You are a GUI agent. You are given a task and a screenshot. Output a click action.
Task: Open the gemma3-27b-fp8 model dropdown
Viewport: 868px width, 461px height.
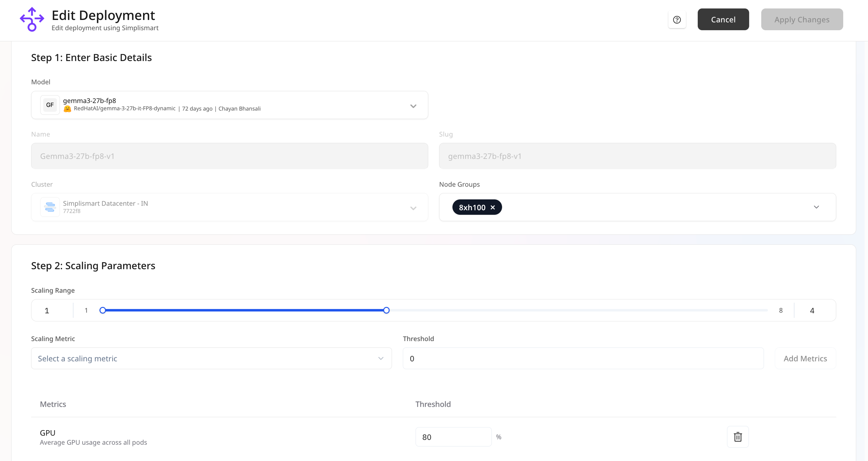[413, 106]
